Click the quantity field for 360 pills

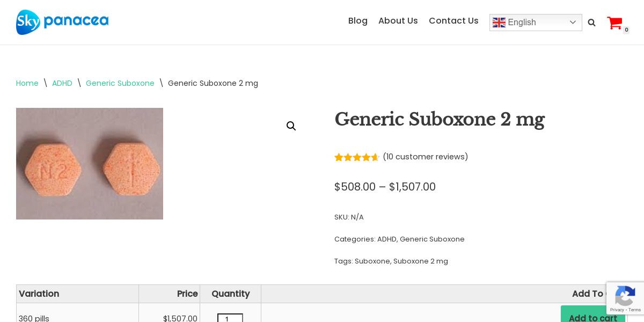point(230,319)
